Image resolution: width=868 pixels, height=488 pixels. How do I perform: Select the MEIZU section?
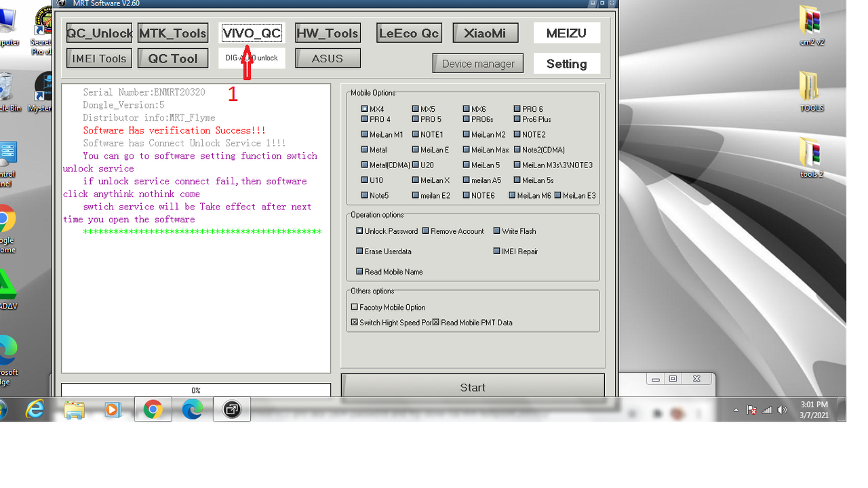tap(567, 33)
